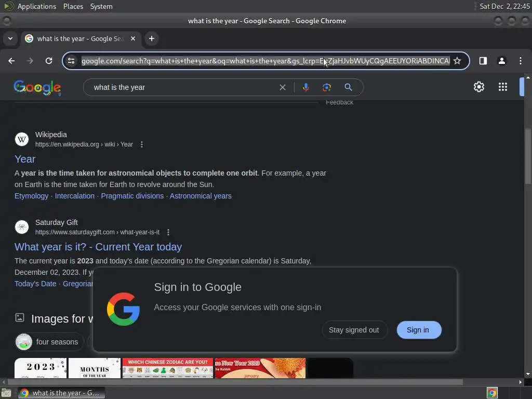Image resolution: width=532 pixels, height=399 pixels.
Task: Select the 'four seasons' image chip
Action: (49, 342)
